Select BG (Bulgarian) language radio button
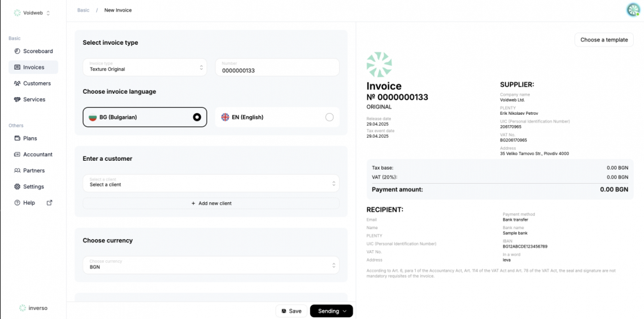 [197, 117]
